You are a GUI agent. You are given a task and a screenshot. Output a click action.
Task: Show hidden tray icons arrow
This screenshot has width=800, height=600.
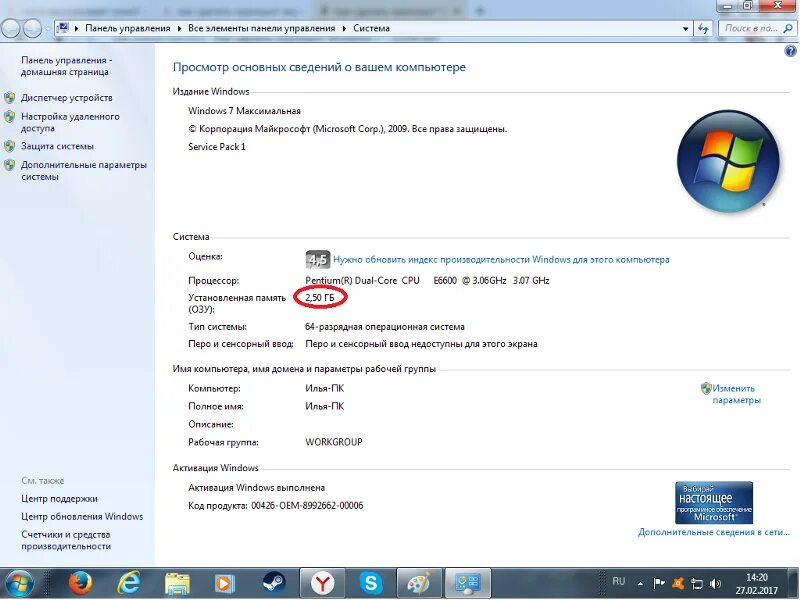[x=640, y=583]
